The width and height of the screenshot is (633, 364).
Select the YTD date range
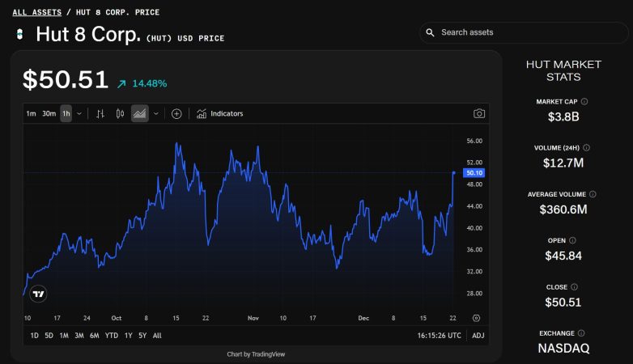pyautogui.click(x=112, y=336)
